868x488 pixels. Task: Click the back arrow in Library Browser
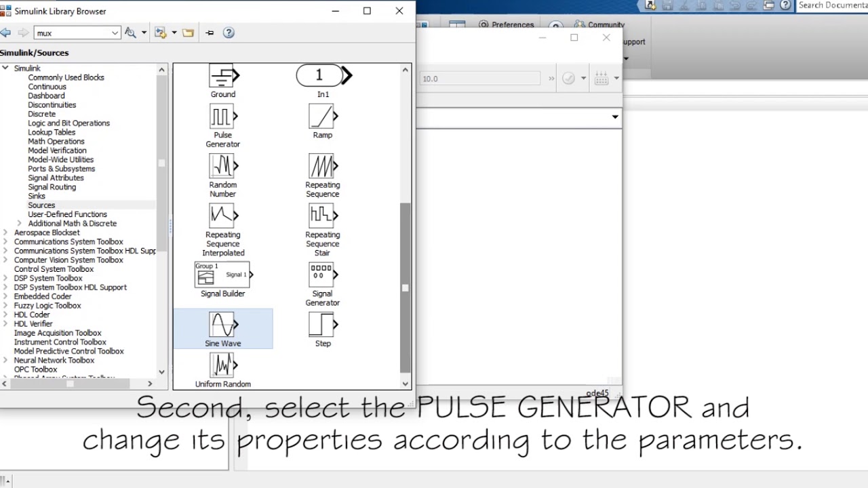click(6, 33)
